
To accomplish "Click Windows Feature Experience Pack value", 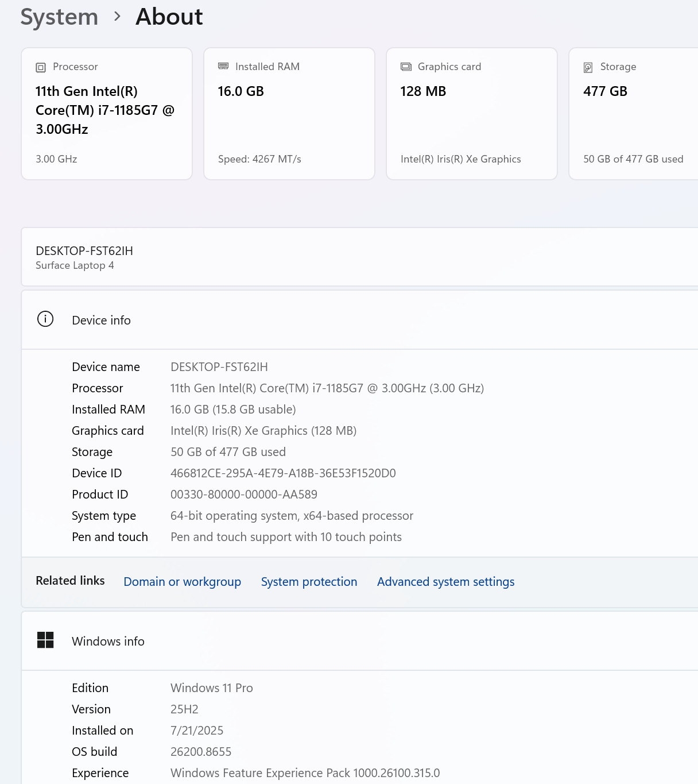I will [305, 773].
